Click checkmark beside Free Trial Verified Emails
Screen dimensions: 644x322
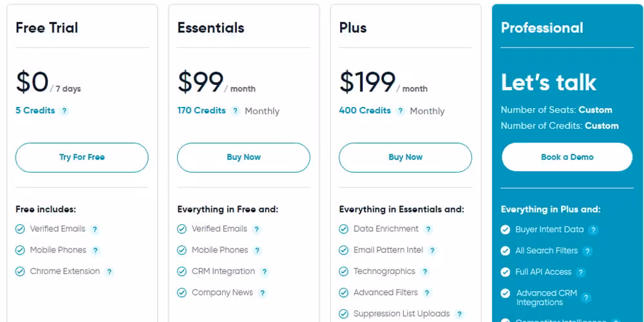(20, 229)
